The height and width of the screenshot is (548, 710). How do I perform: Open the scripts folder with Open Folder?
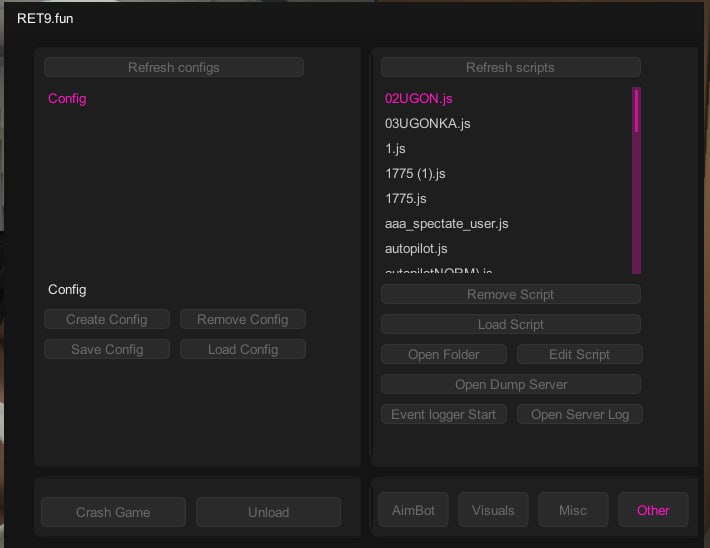[x=443, y=354]
